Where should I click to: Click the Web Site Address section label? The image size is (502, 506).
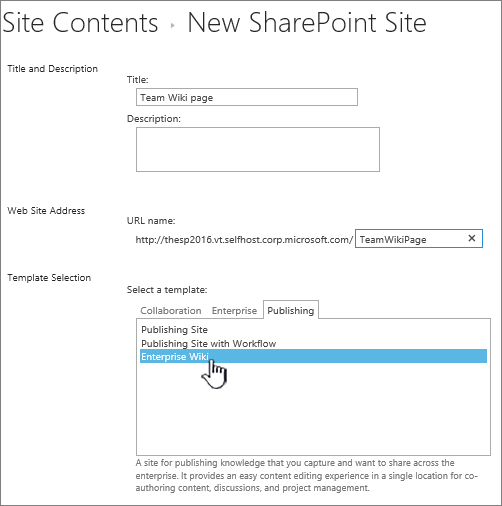click(x=46, y=211)
